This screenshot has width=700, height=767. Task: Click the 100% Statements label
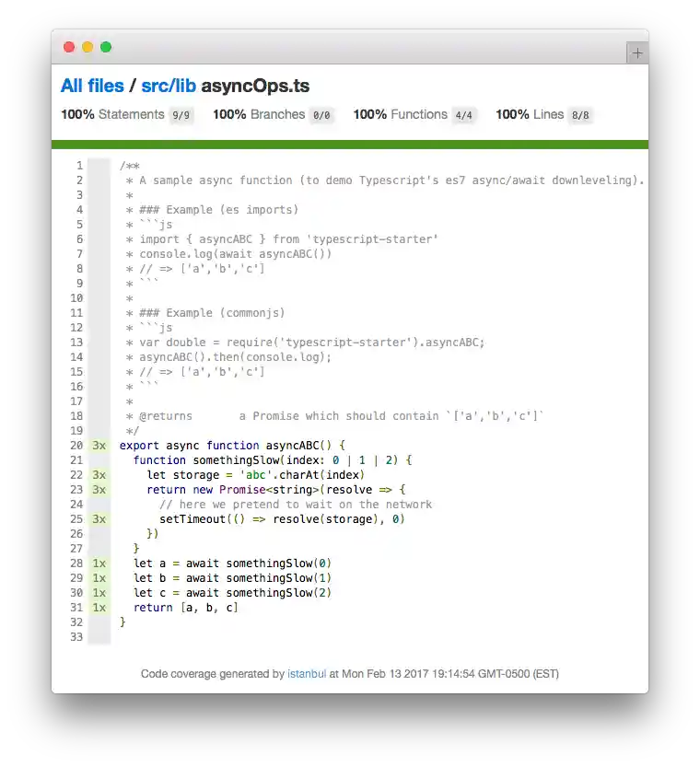(112, 114)
